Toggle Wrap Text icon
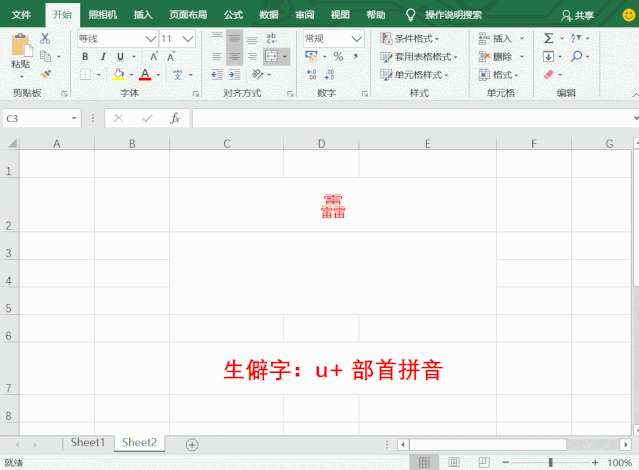639x470 pixels. point(271,38)
